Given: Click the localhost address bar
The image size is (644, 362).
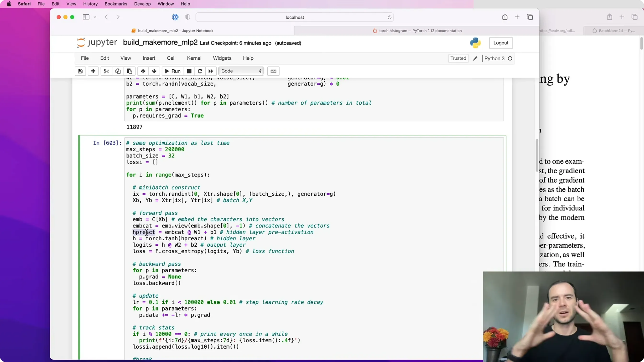Looking at the screenshot, I should pyautogui.click(x=295, y=17).
